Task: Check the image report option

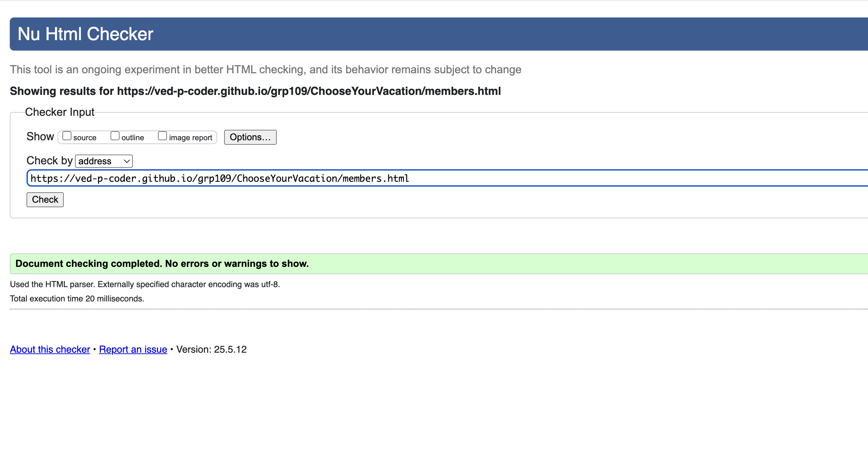Action: point(162,136)
